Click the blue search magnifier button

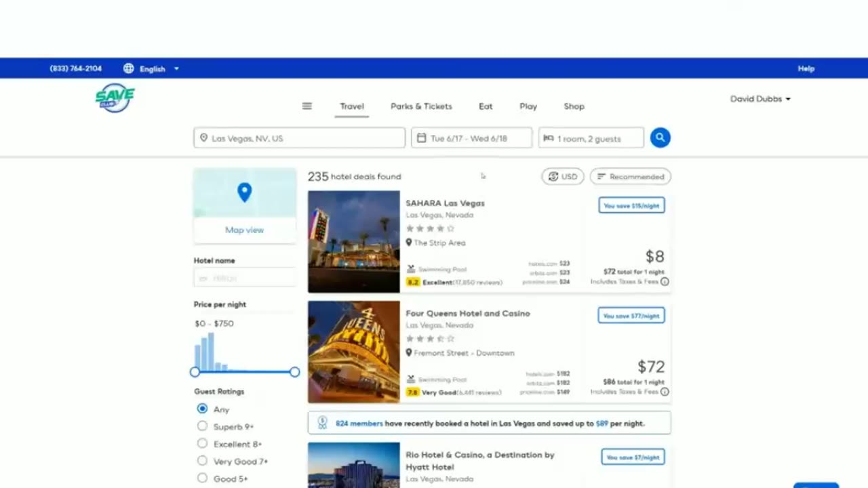[x=660, y=138]
